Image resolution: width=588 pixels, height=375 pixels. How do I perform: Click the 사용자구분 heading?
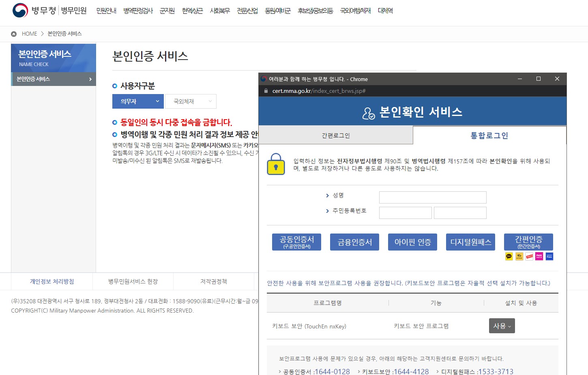coord(137,86)
